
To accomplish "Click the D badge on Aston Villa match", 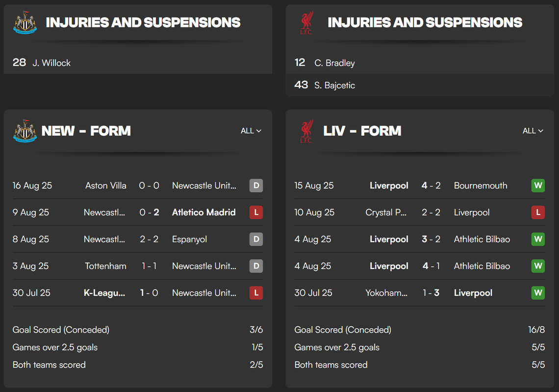I will click(x=256, y=185).
